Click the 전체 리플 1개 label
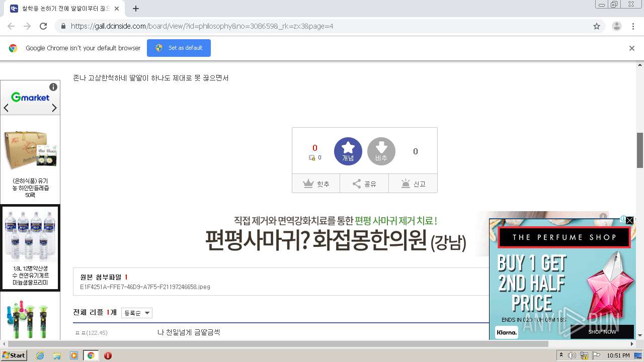Viewport: 644px width, 362px height. [x=95, y=312]
